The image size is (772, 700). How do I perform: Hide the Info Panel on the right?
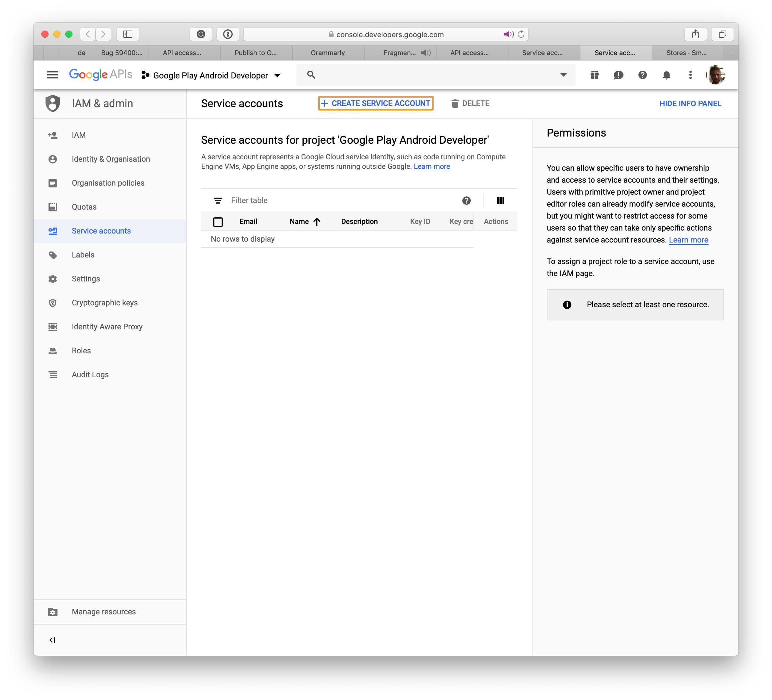click(689, 104)
